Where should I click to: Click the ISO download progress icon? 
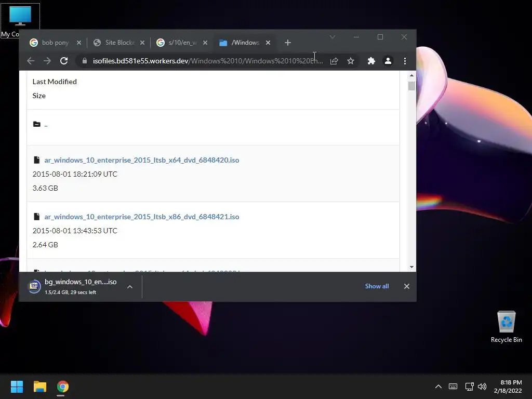coord(34,286)
